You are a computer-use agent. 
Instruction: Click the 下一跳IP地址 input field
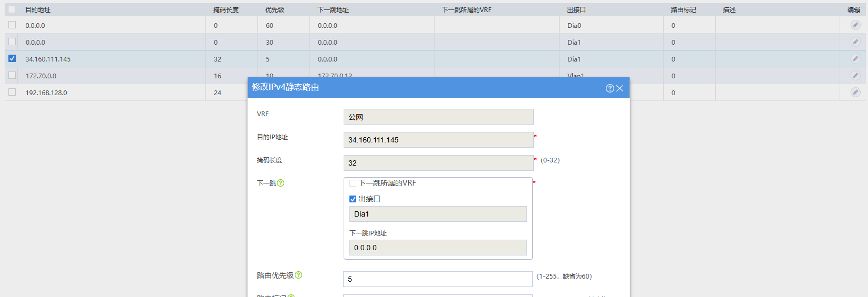click(x=438, y=248)
